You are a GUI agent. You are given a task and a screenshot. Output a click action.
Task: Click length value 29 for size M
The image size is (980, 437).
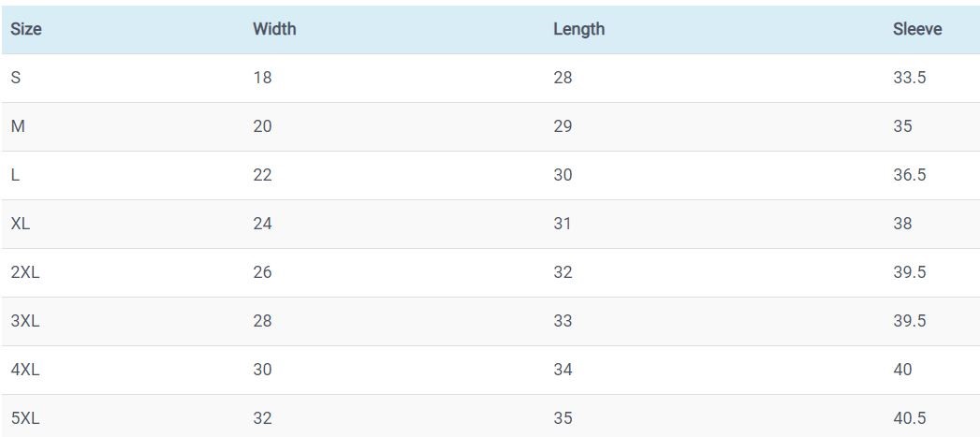point(563,126)
